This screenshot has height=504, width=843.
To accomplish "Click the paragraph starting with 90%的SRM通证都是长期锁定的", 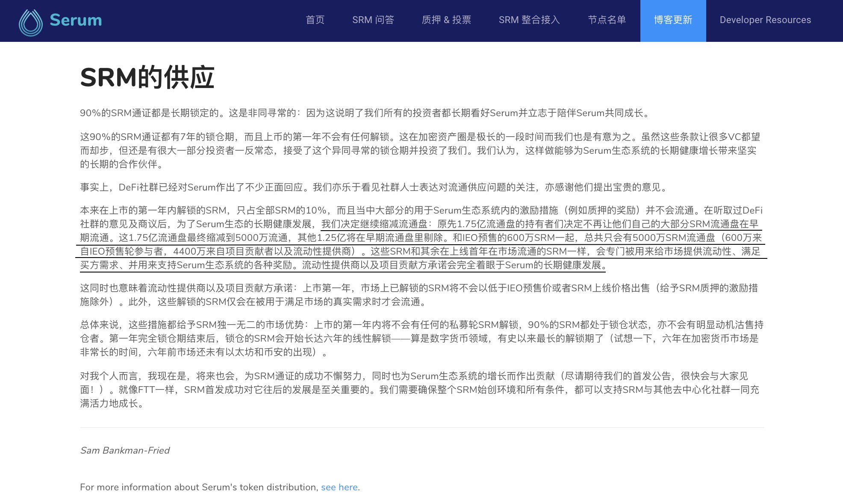I will 366,113.
